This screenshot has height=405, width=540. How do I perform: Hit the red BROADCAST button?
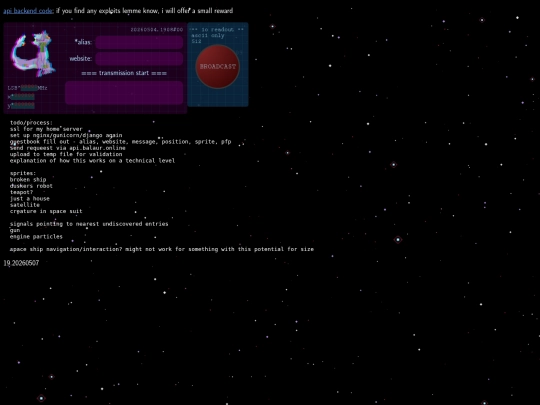[x=218, y=66]
